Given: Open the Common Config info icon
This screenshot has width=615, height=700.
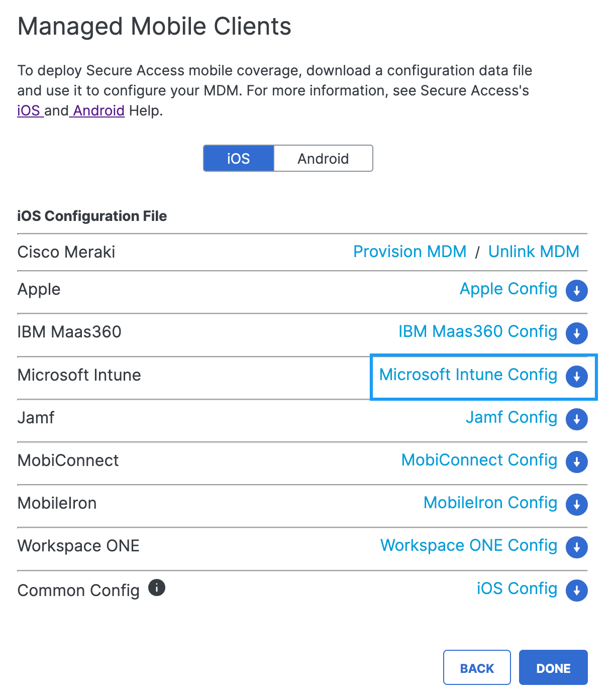Looking at the screenshot, I should 157,587.
